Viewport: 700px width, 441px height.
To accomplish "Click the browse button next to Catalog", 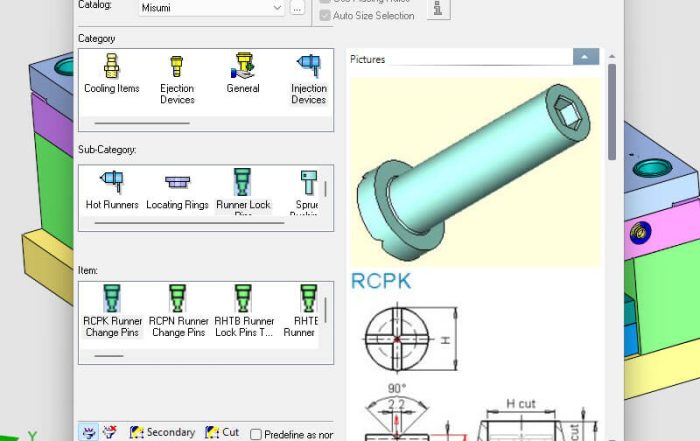I will 297,8.
